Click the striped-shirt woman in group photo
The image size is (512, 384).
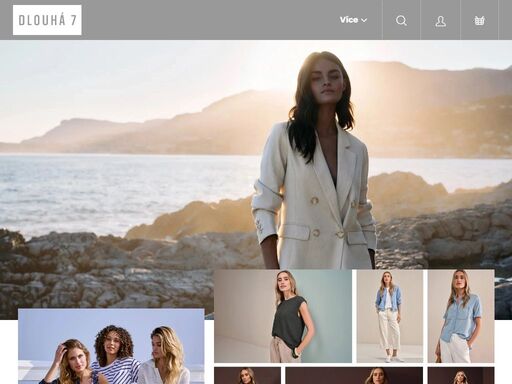pos(115,355)
